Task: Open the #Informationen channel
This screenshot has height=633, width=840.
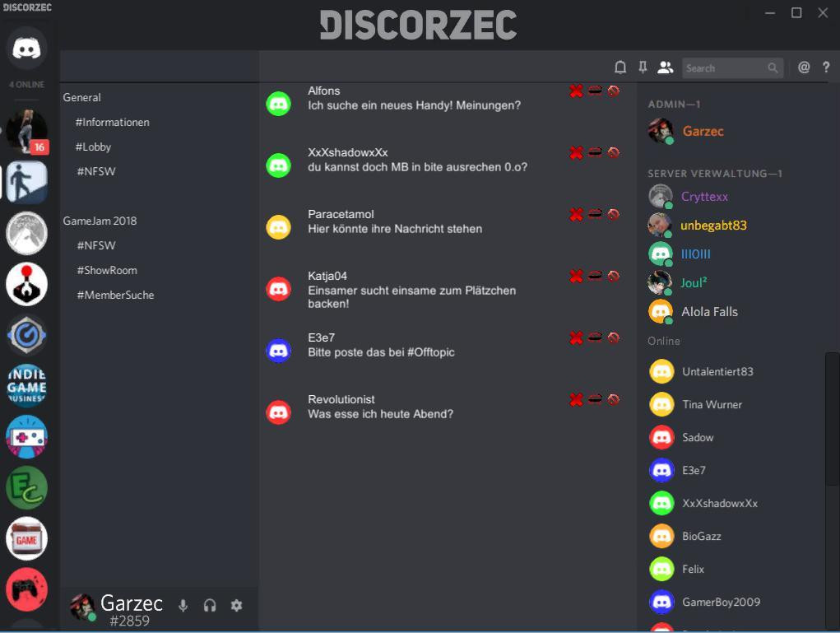Action: (x=113, y=122)
